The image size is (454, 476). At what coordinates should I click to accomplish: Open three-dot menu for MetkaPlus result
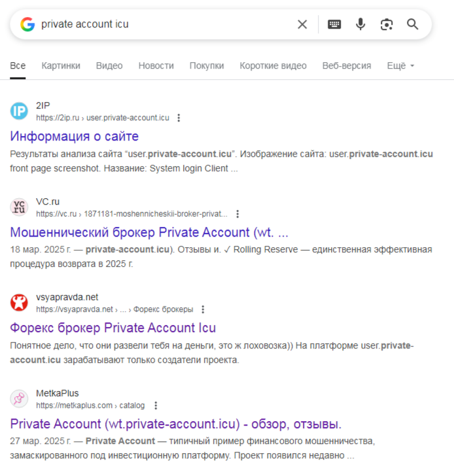click(x=155, y=405)
